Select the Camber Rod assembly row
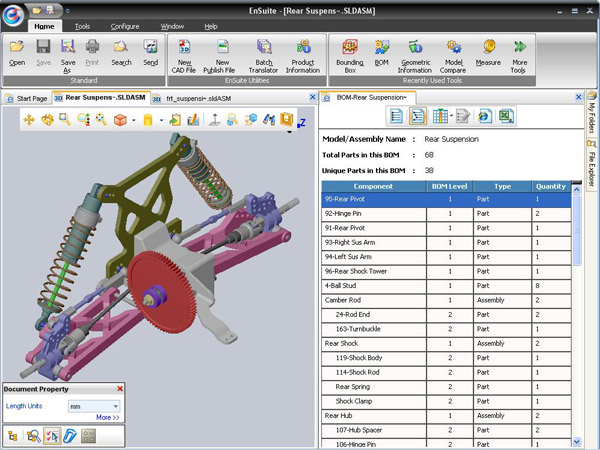 pos(446,300)
